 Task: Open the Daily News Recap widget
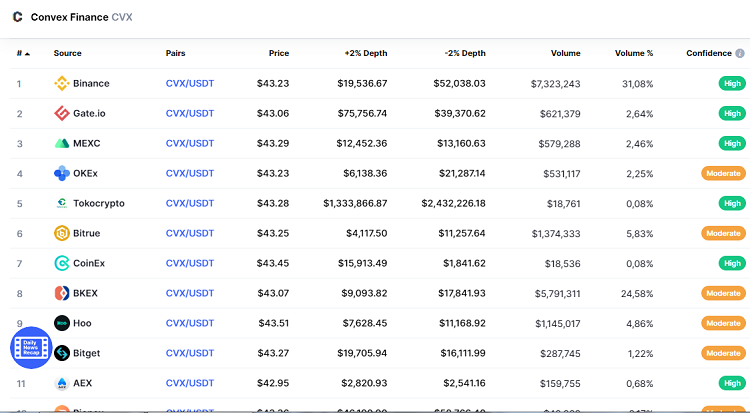click(x=30, y=347)
